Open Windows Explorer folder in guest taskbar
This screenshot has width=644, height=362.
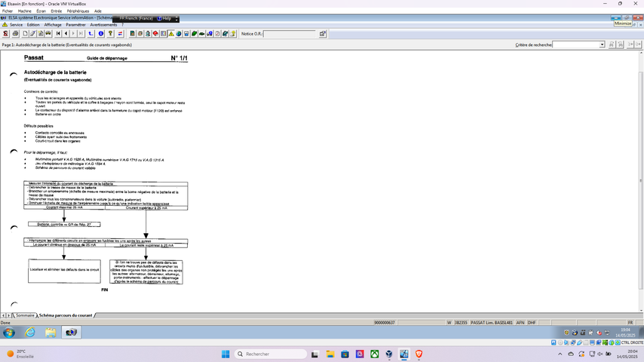tap(51, 332)
